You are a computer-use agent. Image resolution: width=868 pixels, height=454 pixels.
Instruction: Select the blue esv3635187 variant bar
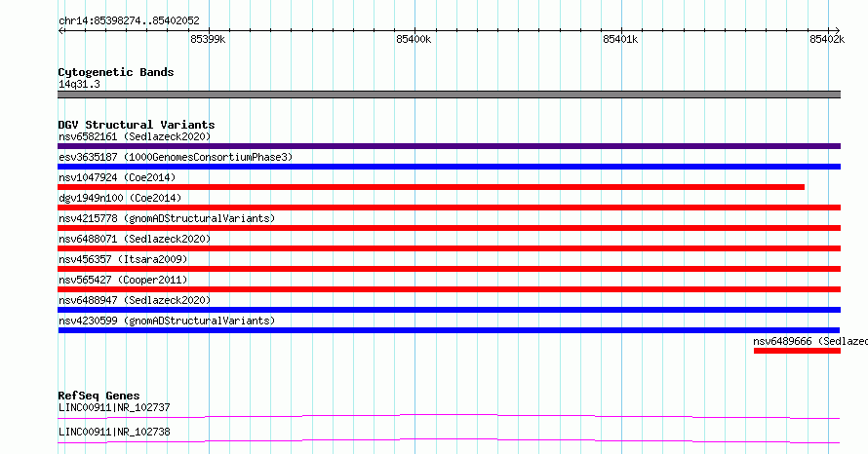click(449, 167)
